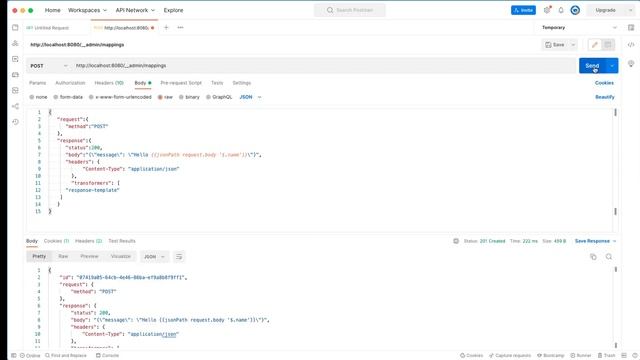Image resolution: width=640 pixels, height=360 pixels.
Task: Open Explore in the top bar
Action: (x=173, y=10)
